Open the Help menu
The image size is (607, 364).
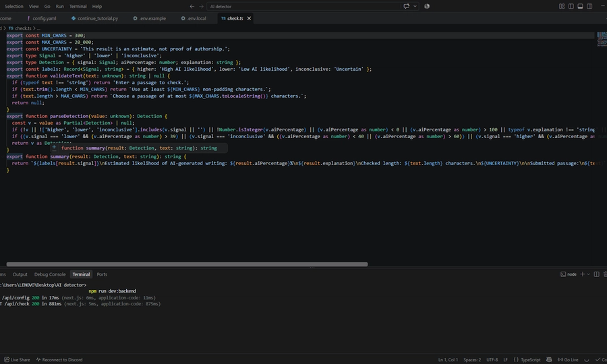(x=96, y=6)
